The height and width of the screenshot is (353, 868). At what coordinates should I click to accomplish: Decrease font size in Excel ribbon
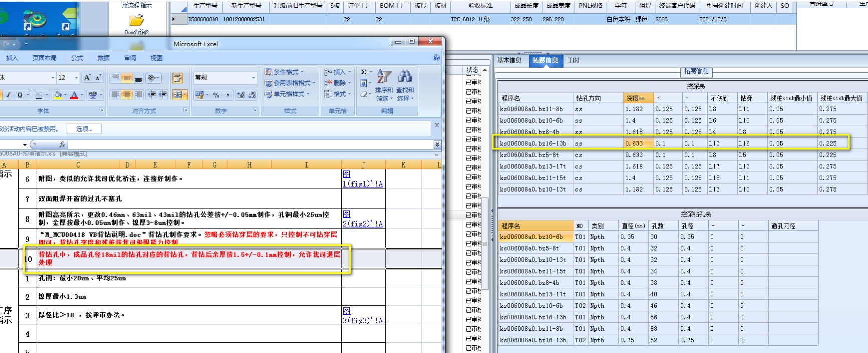click(98, 77)
